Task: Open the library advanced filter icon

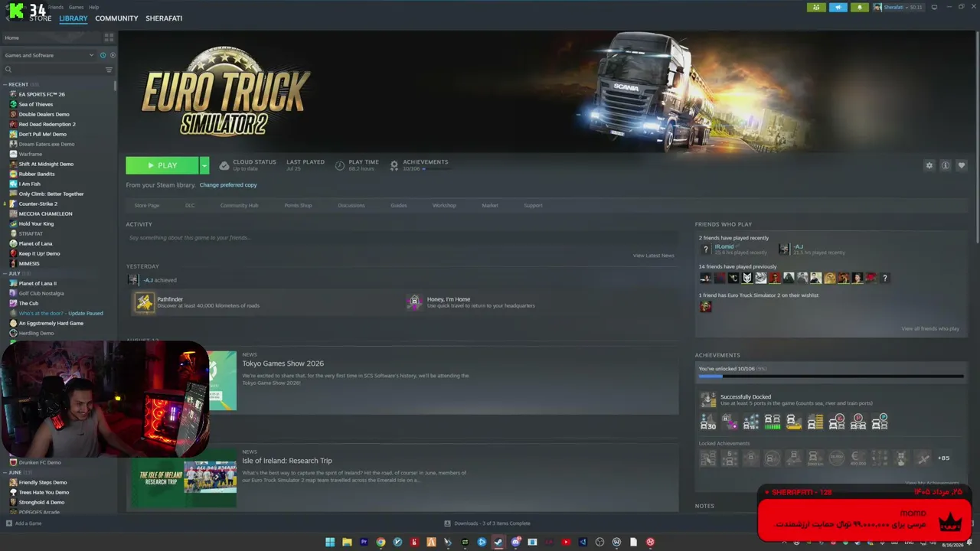Action: point(109,70)
